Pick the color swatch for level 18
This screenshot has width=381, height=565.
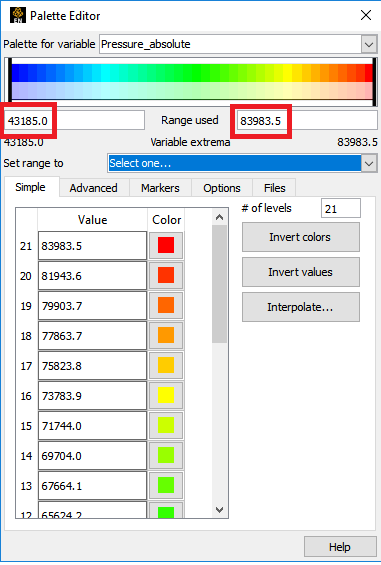click(166, 335)
